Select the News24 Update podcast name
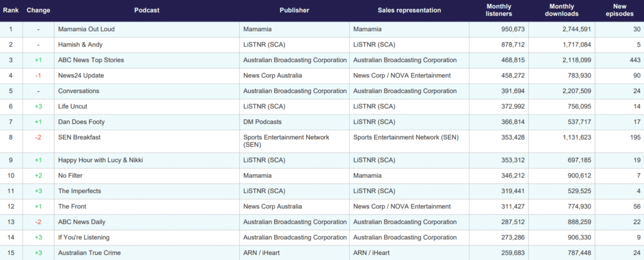644x260 pixels. point(81,76)
